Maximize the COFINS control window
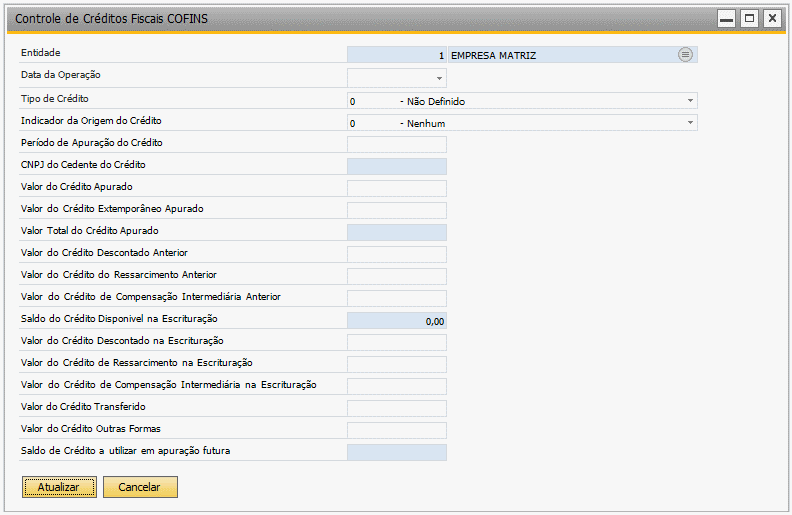The image size is (792, 515). click(x=750, y=19)
